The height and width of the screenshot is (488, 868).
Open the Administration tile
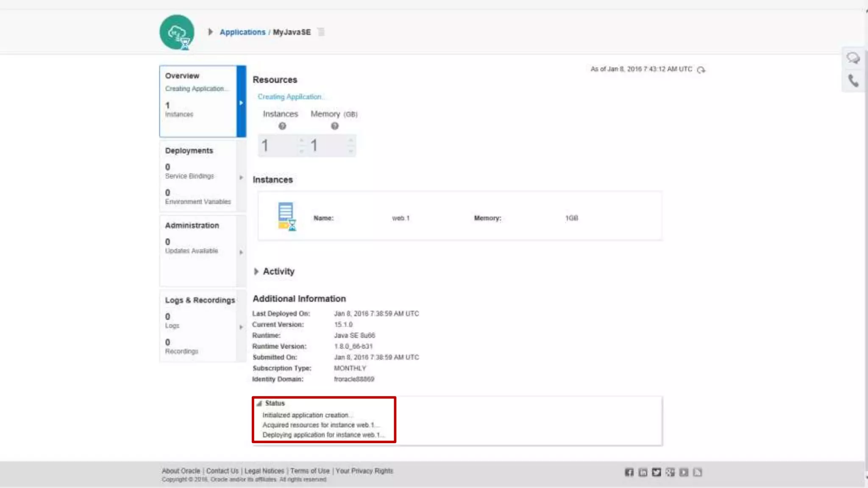(198, 250)
